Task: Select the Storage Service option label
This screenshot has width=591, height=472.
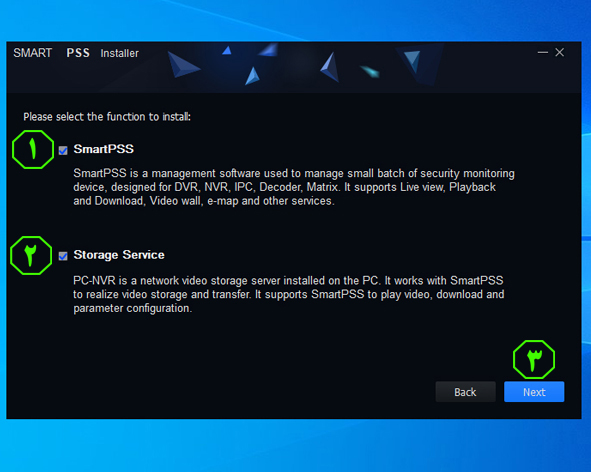Action: [119, 255]
